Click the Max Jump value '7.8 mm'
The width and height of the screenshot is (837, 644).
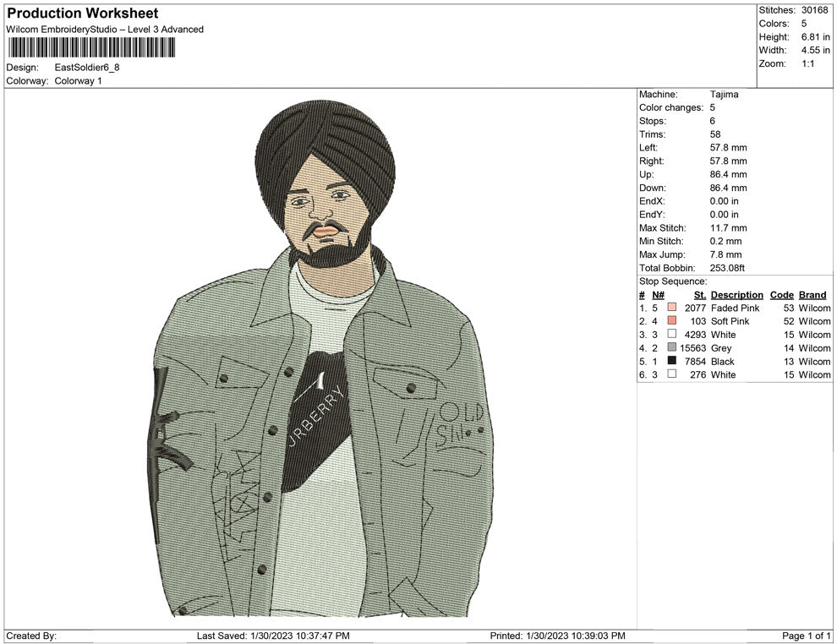(x=725, y=254)
